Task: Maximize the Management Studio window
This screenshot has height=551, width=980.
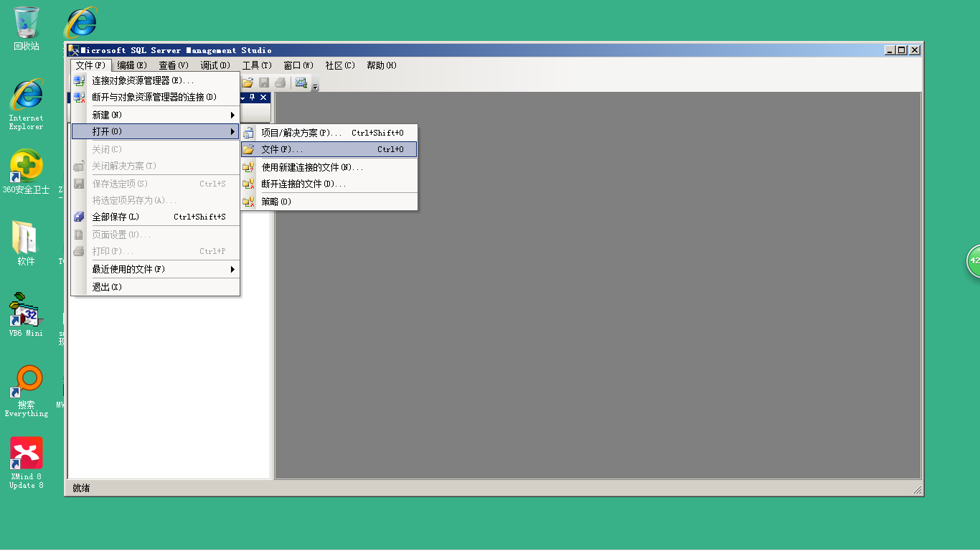Action: (903, 50)
